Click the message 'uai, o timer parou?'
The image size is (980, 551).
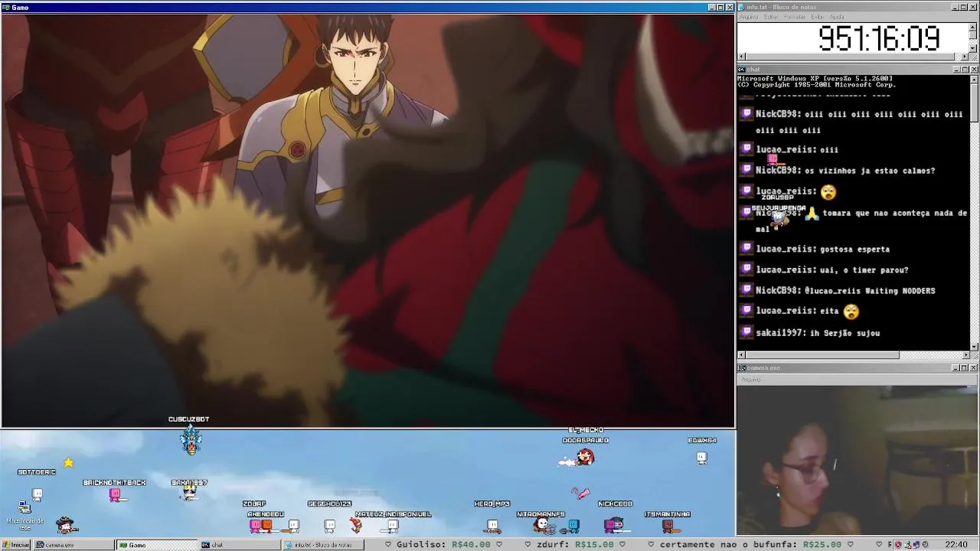coord(864,269)
